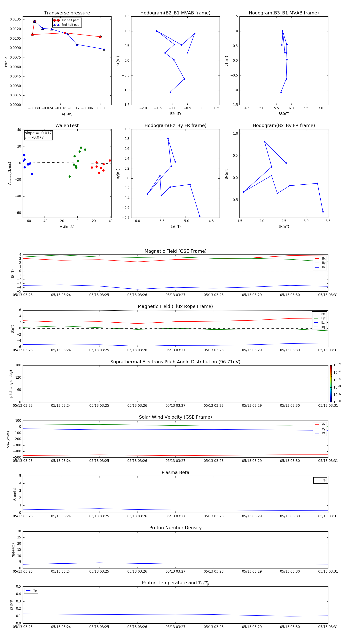Screen dimensions: 351x644
Task: Click the 'Proton Number Density' title
Action: click(175, 528)
